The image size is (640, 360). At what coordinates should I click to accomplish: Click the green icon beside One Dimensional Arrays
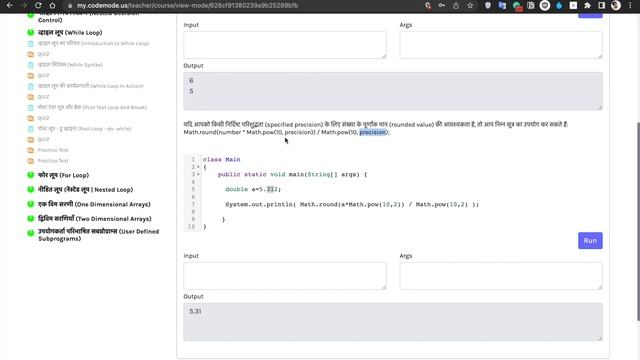pyautogui.click(x=31, y=204)
